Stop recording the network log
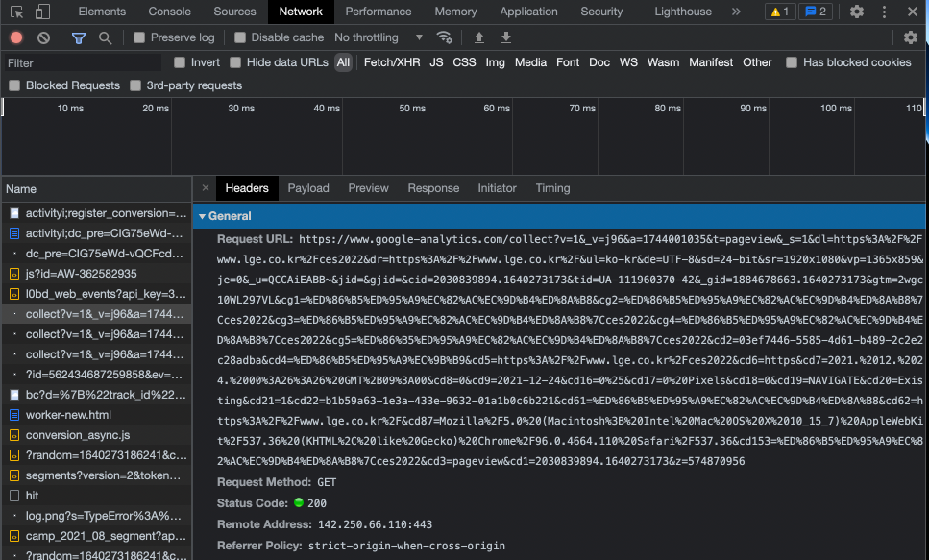 coord(16,37)
